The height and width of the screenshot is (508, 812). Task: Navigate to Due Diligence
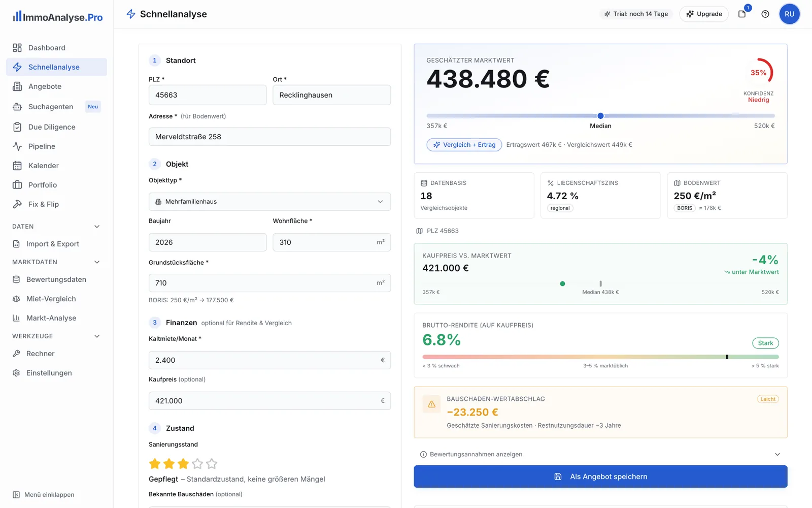[x=56, y=127]
